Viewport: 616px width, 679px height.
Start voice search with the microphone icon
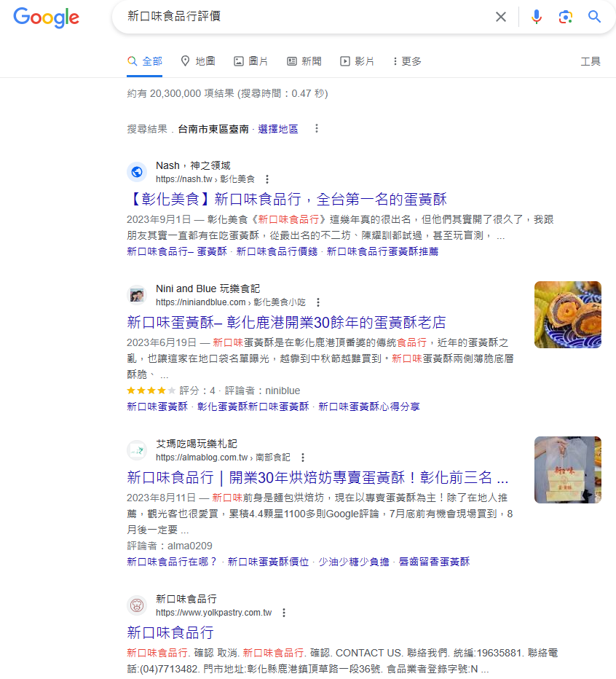537,17
